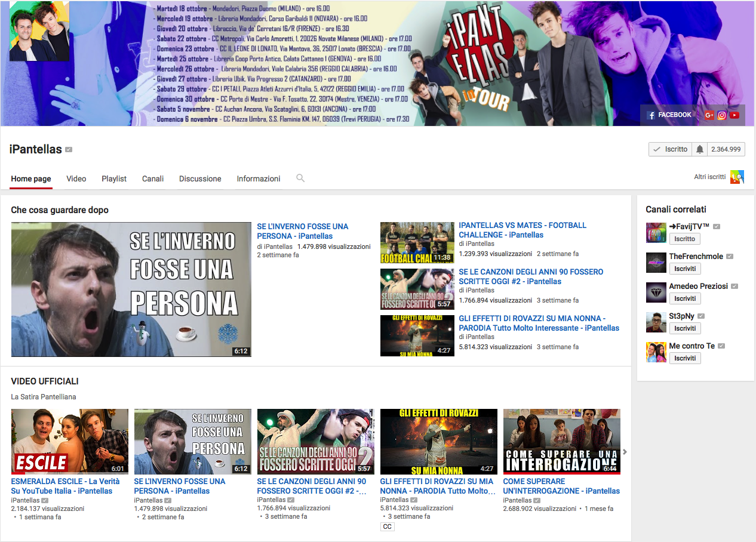Viewport: 756px width, 542px height.
Task: Open the Facebook link on channel banner
Action: click(x=669, y=115)
